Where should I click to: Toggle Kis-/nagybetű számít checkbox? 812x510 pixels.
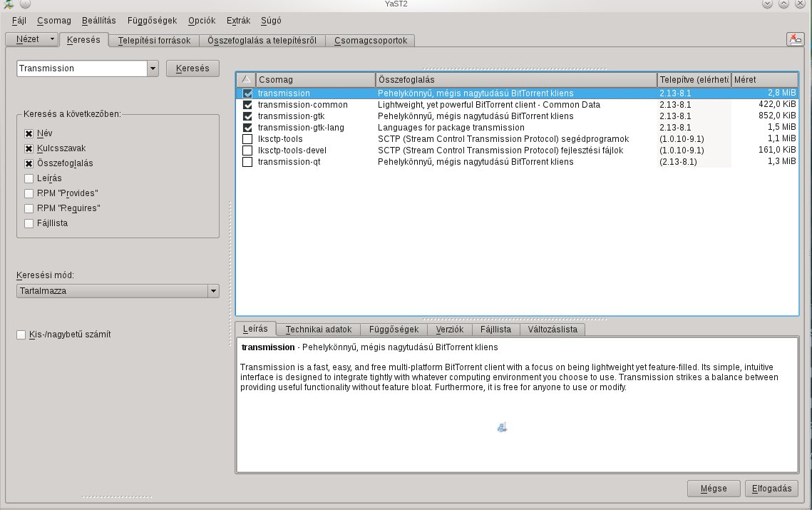click(x=21, y=335)
